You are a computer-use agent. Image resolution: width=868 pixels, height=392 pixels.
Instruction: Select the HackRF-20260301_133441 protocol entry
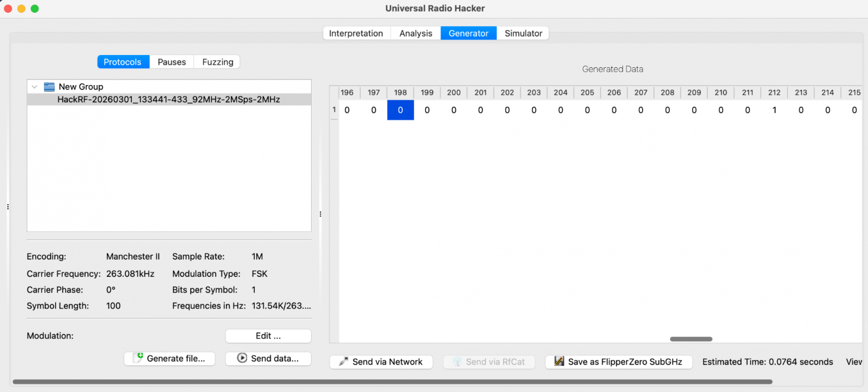point(169,100)
